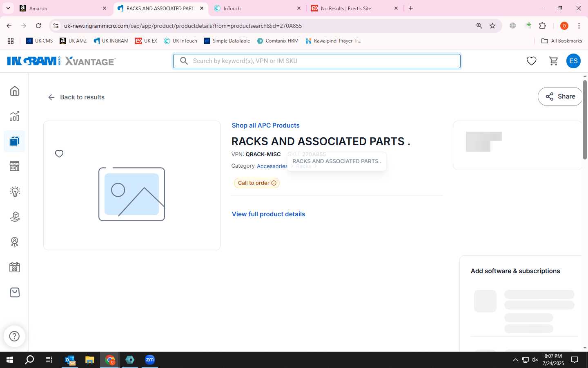Open the browser zoom magnifier icon
Image resolution: width=588 pixels, height=368 pixels.
479,26
